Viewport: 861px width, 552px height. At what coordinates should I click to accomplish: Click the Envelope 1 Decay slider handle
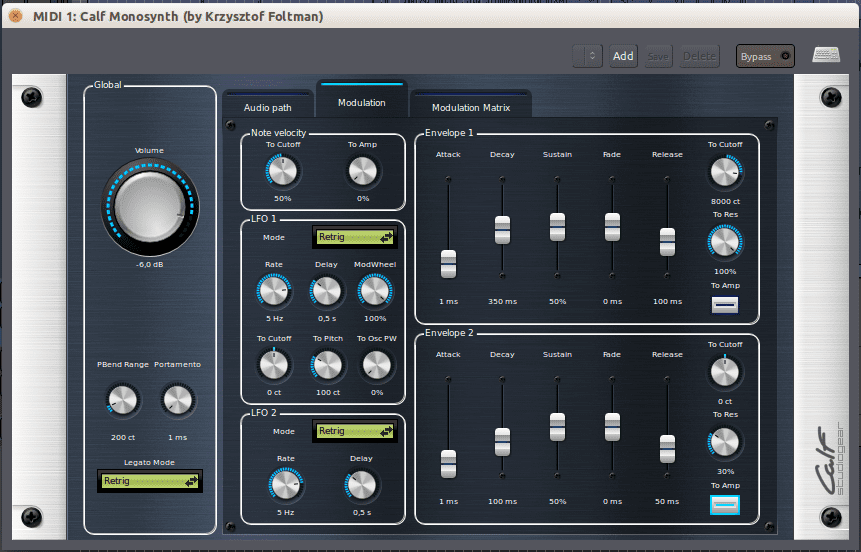[502, 230]
